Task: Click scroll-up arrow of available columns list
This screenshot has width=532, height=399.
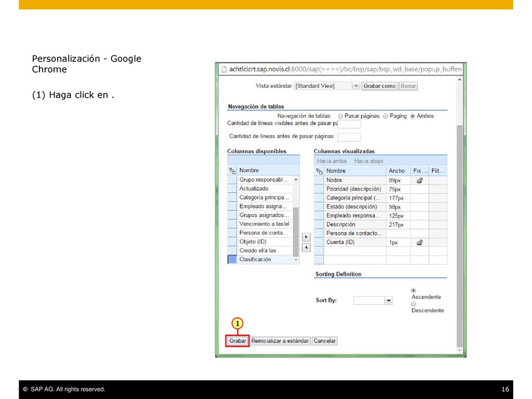Action: click(x=296, y=179)
